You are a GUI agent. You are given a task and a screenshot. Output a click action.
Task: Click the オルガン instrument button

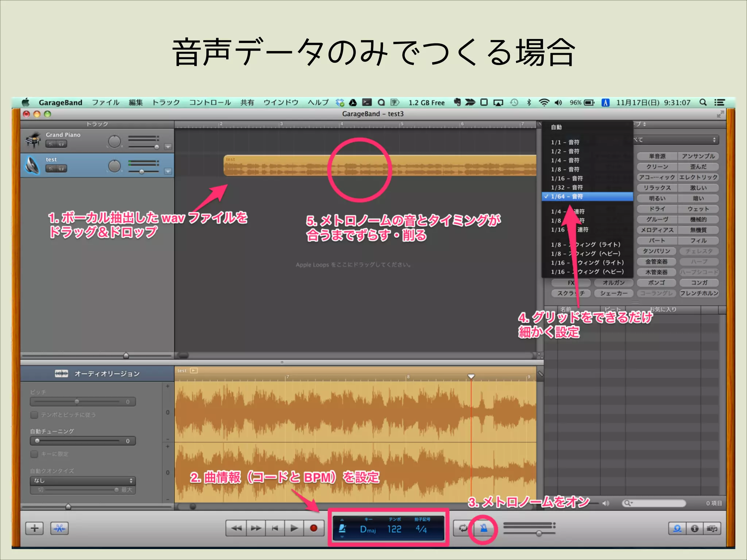[614, 283]
